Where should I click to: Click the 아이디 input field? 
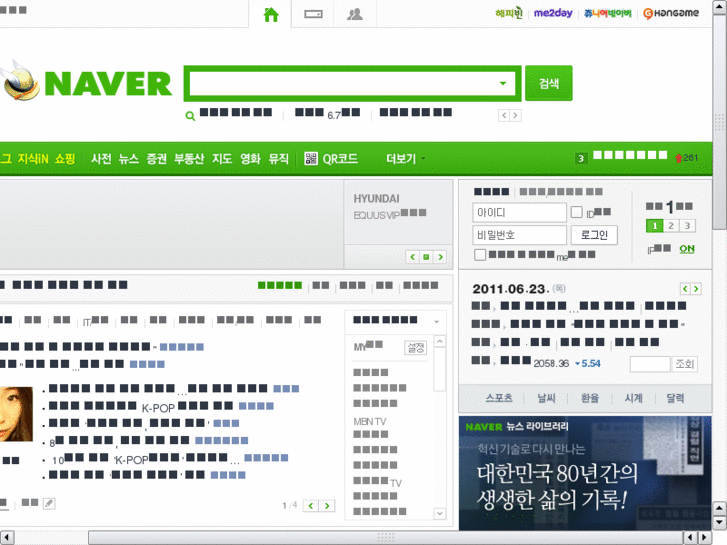pos(519,212)
